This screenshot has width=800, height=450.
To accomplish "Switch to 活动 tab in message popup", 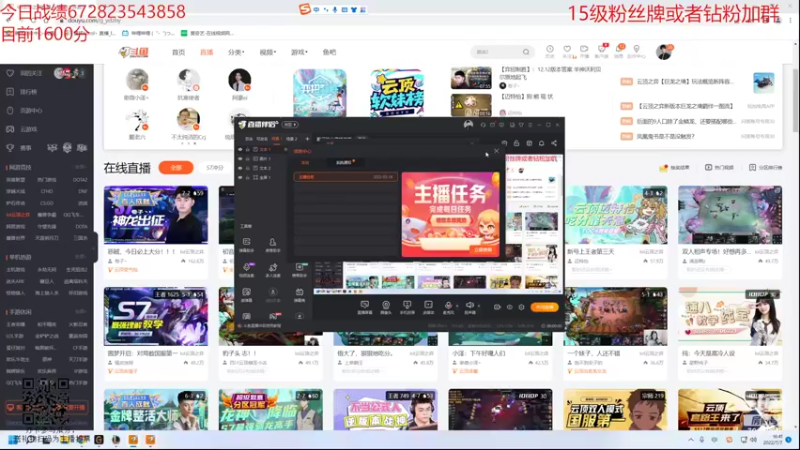I will coord(305,162).
